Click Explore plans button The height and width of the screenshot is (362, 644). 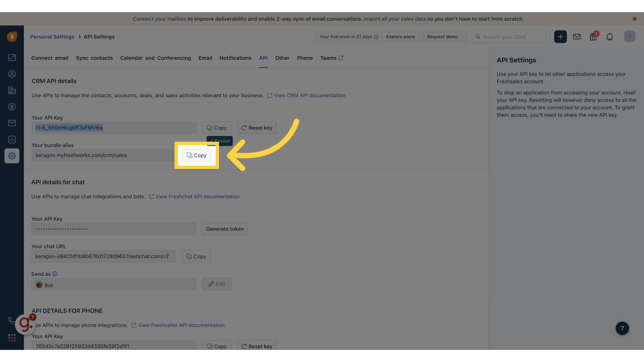(x=400, y=37)
